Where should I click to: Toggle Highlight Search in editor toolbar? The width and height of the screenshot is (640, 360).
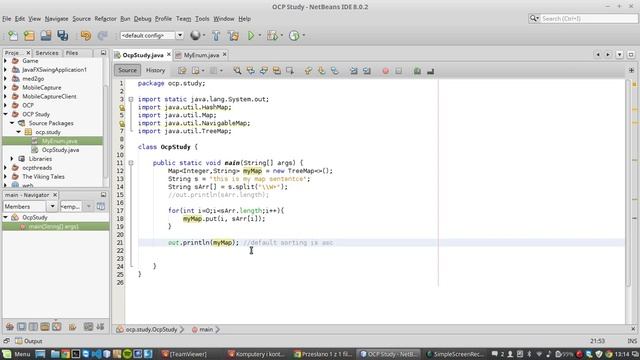point(277,71)
